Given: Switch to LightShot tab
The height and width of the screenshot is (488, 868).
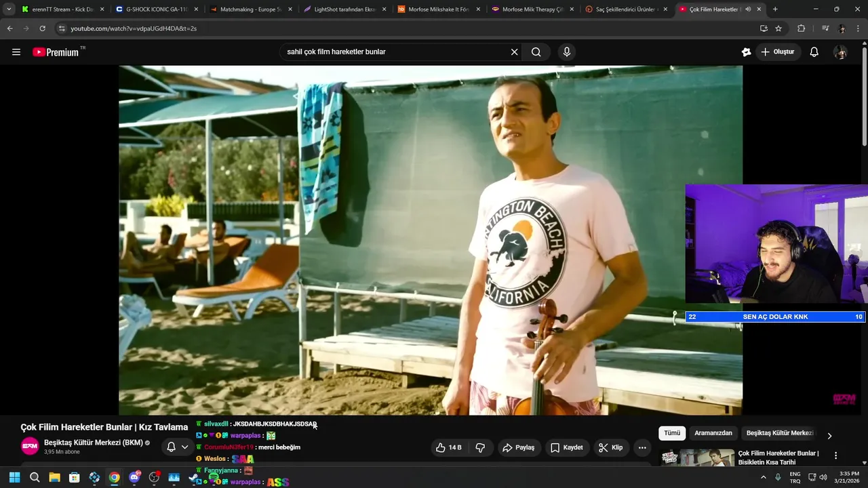Looking at the screenshot, I should click(344, 9).
